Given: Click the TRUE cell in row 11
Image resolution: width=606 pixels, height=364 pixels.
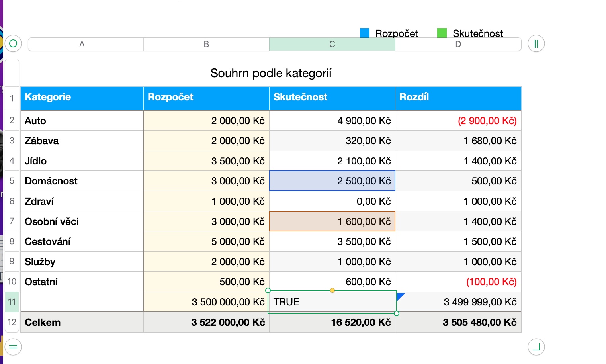Looking at the screenshot, I should pyautogui.click(x=332, y=302).
